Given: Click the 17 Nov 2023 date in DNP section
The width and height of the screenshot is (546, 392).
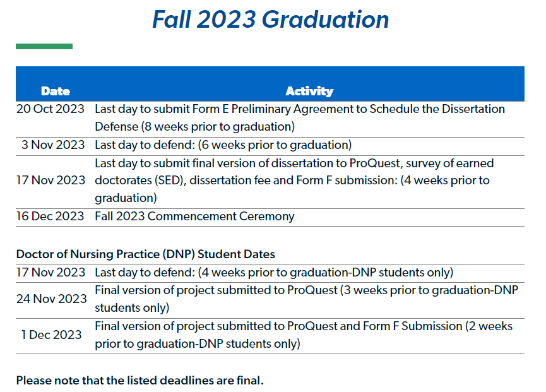Looking at the screenshot, I should 50,273.
